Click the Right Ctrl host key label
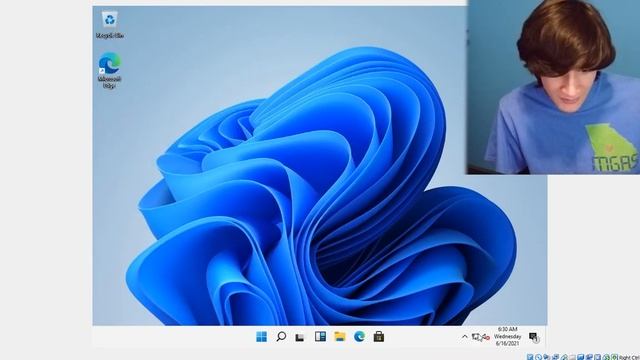The image size is (640, 360). pyautogui.click(x=629, y=357)
